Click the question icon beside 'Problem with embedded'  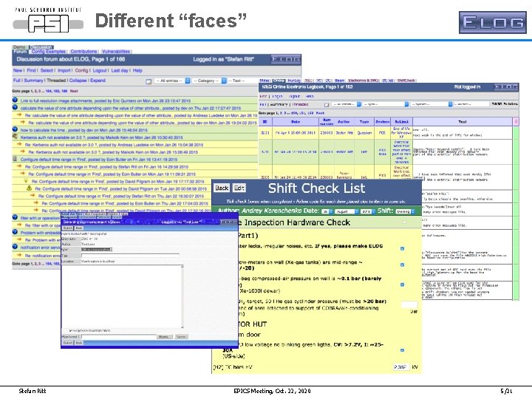tap(15, 232)
